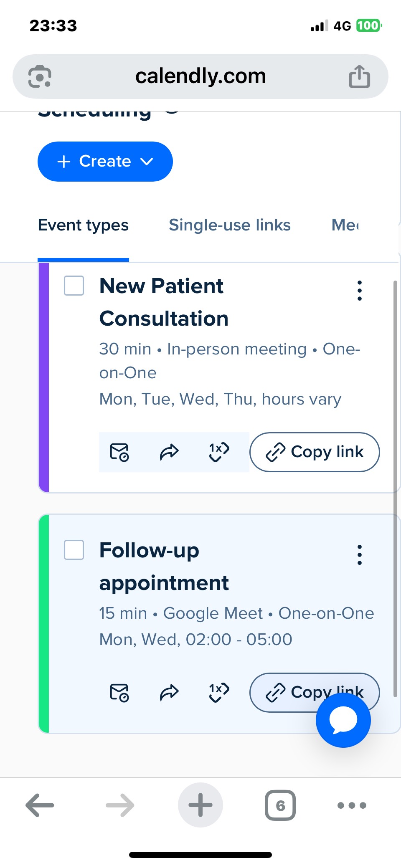Image resolution: width=401 pixels, height=868 pixels.
Task: Open three-dot menu for New Patient Consultation
Action: click(x=359, y=291)
